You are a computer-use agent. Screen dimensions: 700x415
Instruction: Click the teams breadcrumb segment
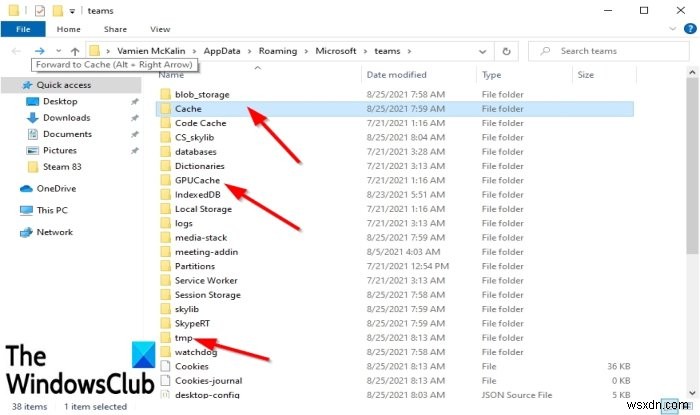pyautogui.click(x=387, y=51)
